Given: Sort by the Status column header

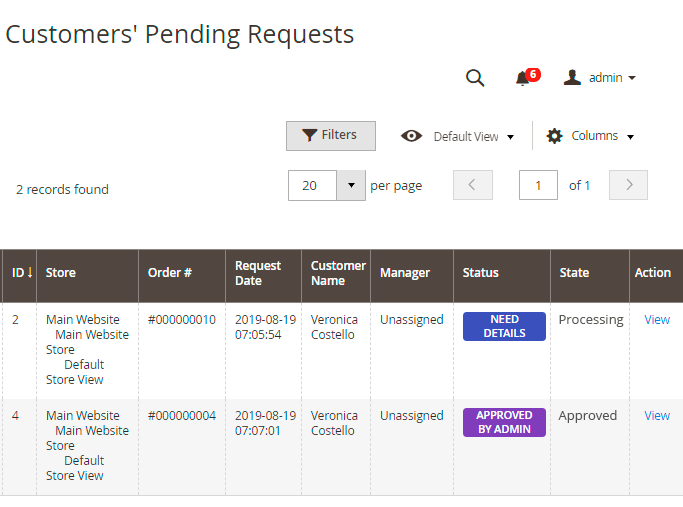Looking at the screenshot, I should tap(481, 273).
